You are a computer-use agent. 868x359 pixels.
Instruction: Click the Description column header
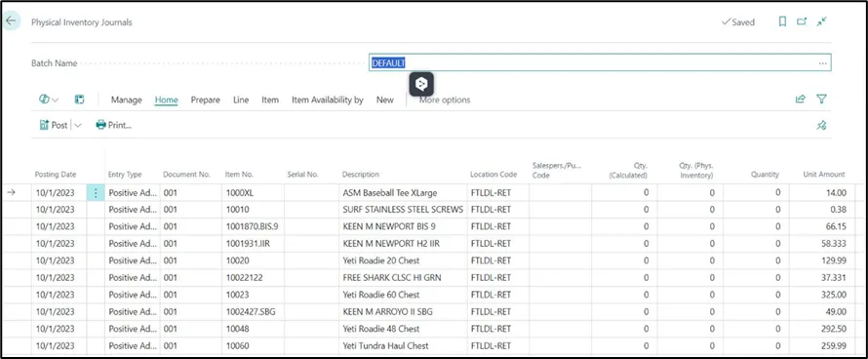tap(361, 174)
